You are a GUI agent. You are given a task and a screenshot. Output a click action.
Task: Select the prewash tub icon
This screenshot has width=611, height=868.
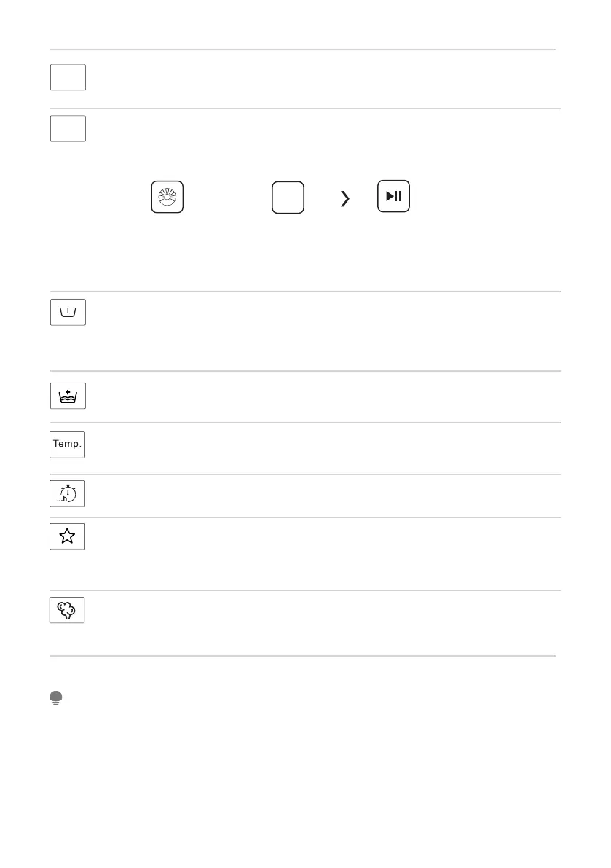click(68, 312)
